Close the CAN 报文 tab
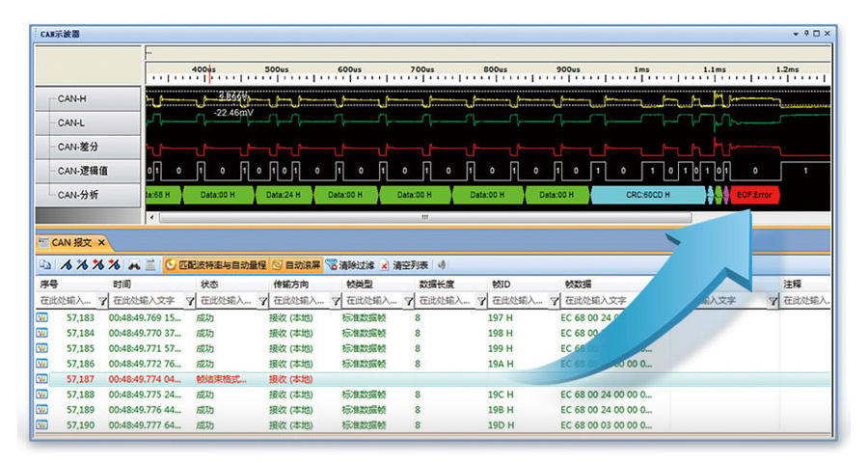868x463 pixels. [x=101, y=242]
